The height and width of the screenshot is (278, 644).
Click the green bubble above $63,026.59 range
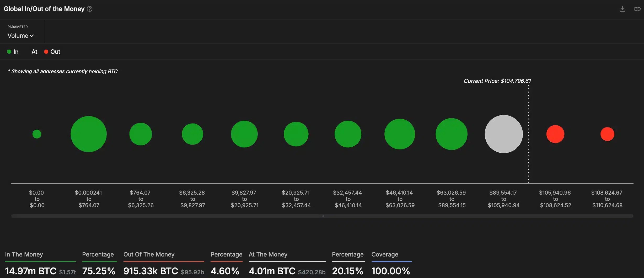pyautogui.click(x=452, y=134)
